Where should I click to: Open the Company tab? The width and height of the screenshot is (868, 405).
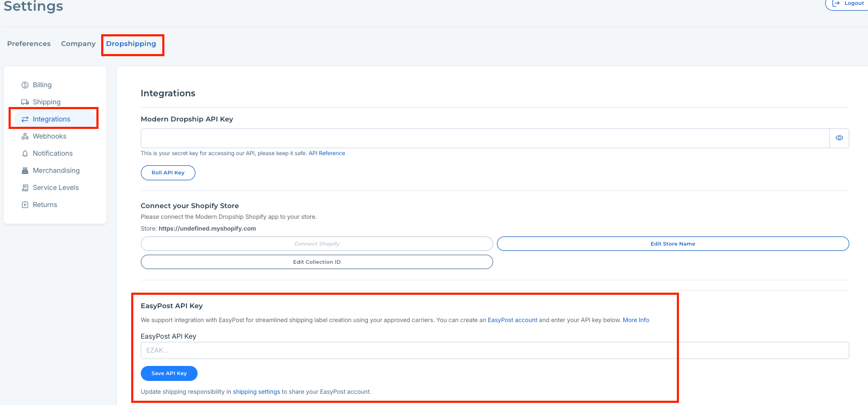(x=78, y=44)
